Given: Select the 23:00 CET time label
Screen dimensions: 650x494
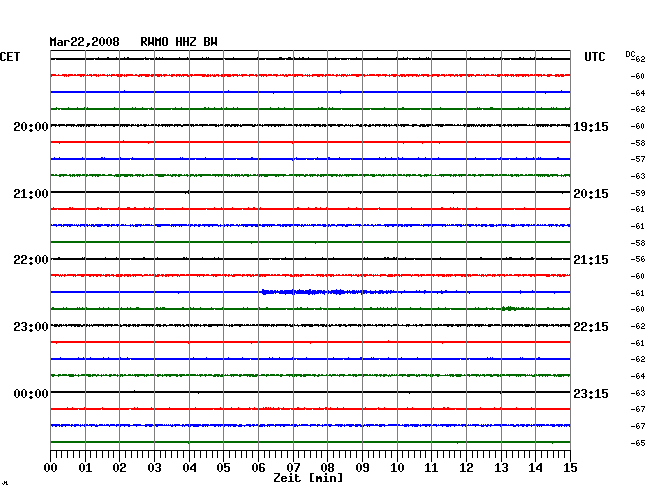Looking at the screenshot, I should click(31, 327).
